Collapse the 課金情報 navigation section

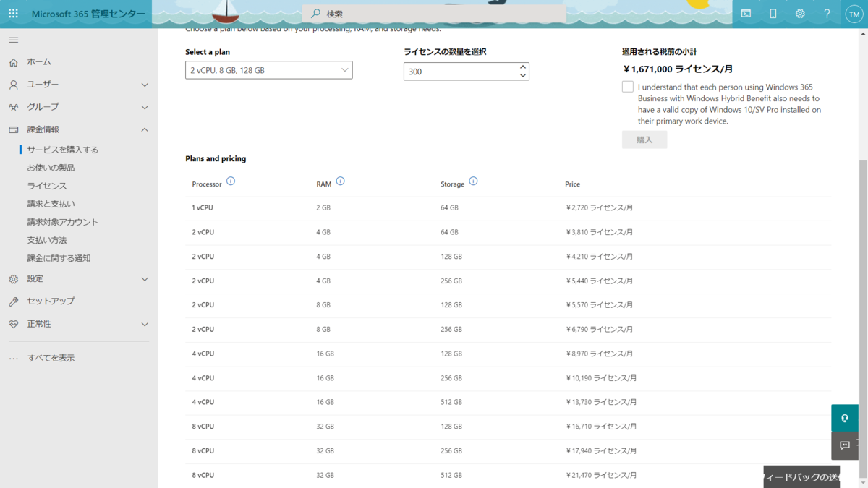click(x=145, y=129)
